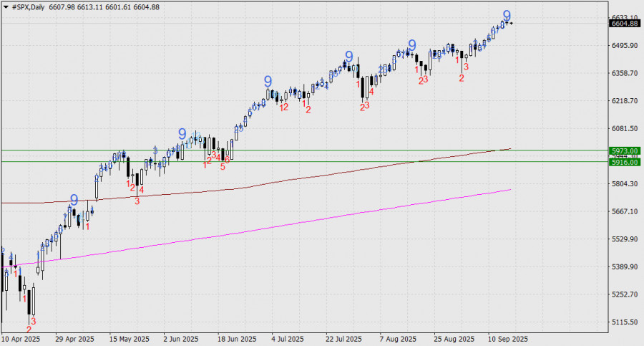The height and width of the screenshot is (346, 644).
Task: Click the 10 Apr 2025 date label
Action: pos(21,339)
